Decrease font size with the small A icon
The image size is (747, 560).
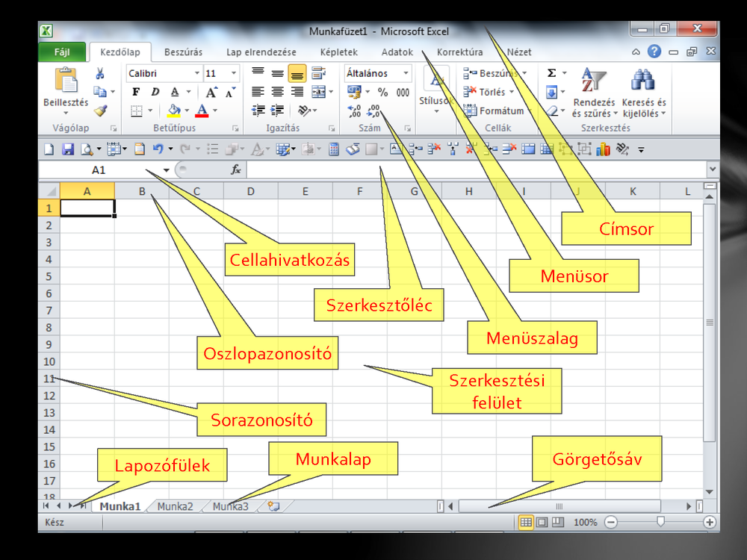pyautogui.click(x=230, y=93)
